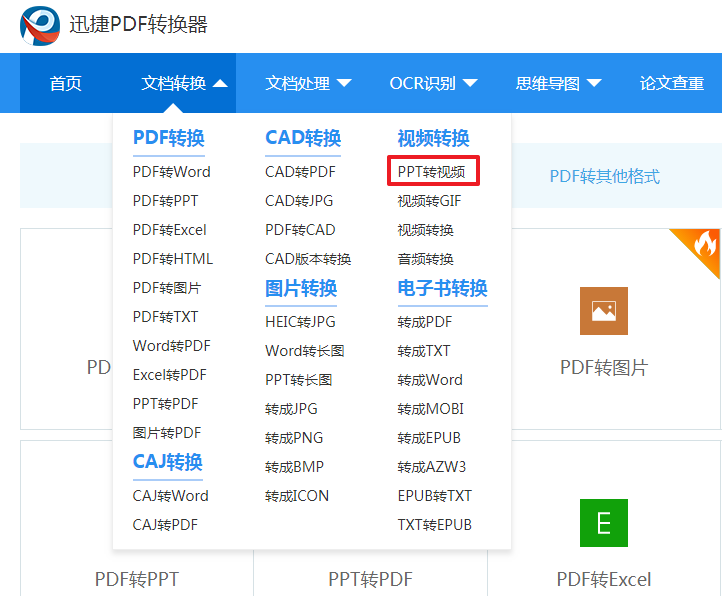Image resolution: width=722 pixels, height=596 pixels.
Task: Choose ebook 转成TXT option
Action: point(424,351)
